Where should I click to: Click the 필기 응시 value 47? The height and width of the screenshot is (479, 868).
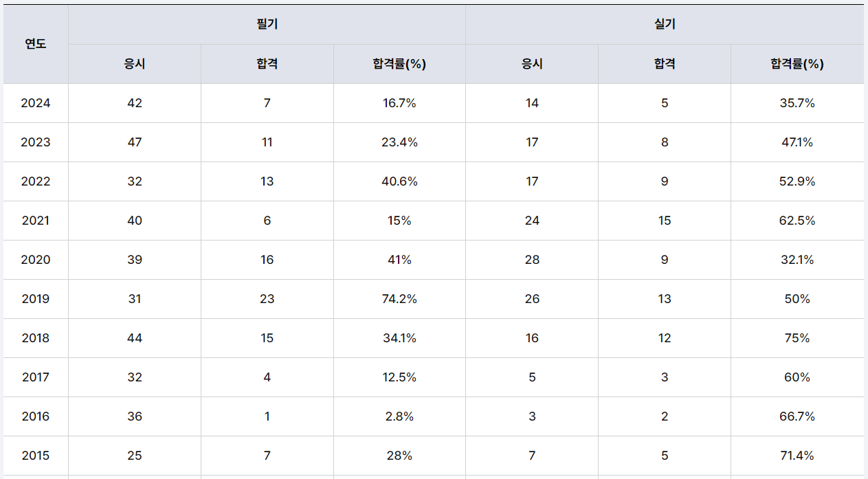coord(135,142)
